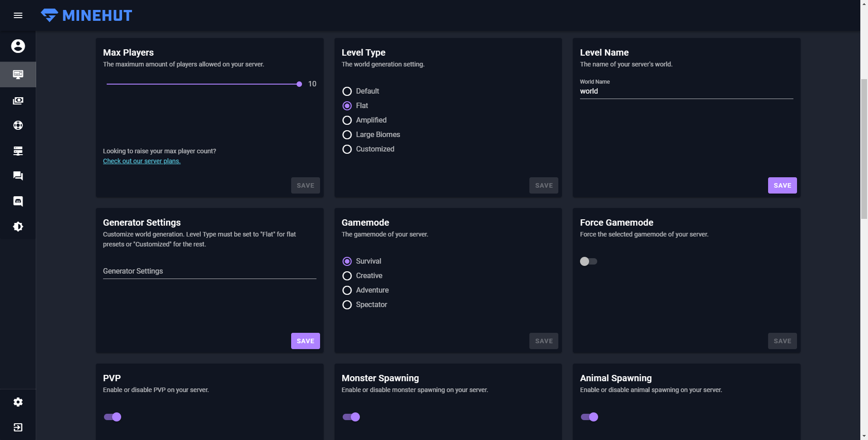Open the credits money icon in the sidebar
The image size is (868, 440).
(x=18, y=100)
